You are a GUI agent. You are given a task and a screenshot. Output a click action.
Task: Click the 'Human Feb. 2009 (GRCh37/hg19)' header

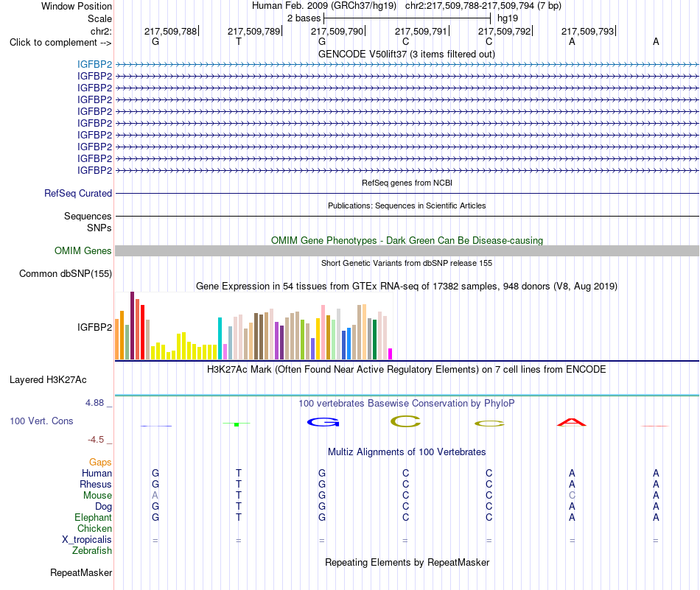pos(324,6)
